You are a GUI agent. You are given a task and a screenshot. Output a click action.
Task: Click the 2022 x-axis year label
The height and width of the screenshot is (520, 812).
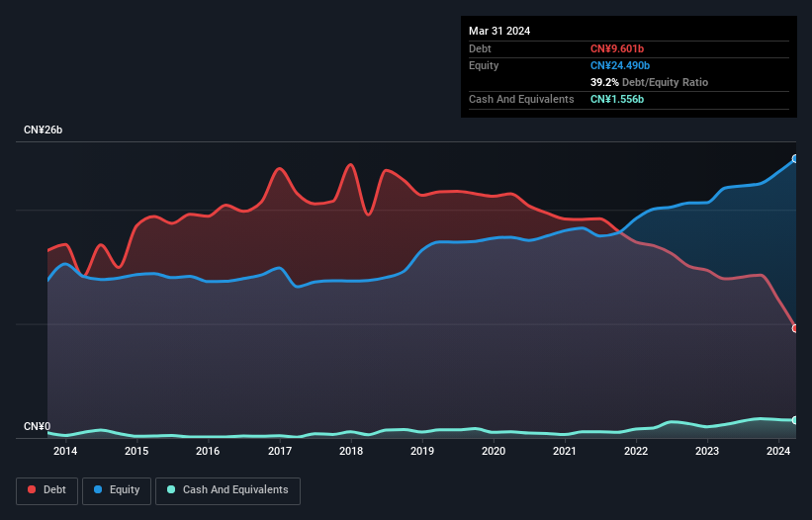pyautogui.click(x=636, y=452)
